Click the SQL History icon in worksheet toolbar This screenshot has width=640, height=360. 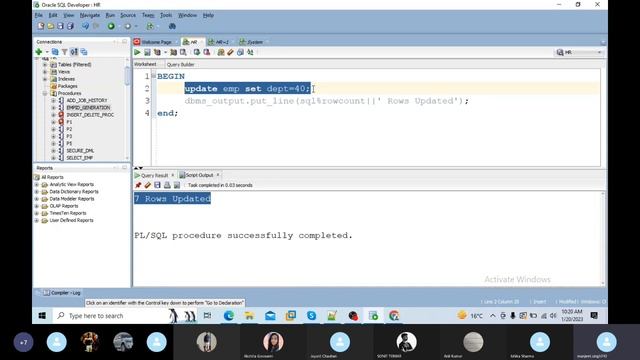click(240, 52)
